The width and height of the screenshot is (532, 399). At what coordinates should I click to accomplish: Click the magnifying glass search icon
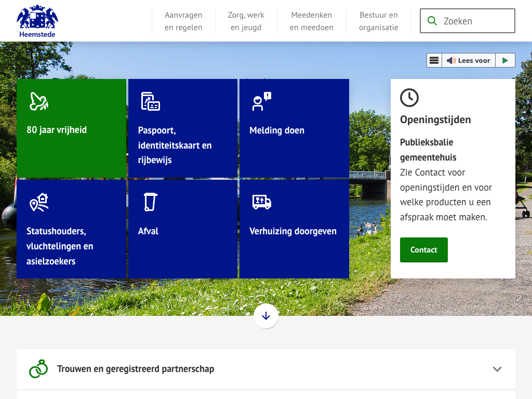[432, 21]
